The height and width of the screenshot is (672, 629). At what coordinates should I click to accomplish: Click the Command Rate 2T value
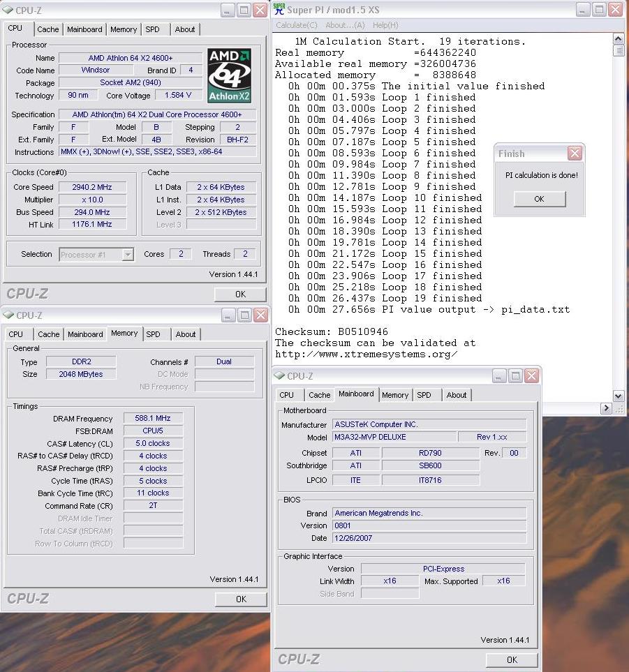[x=153, y=506]
